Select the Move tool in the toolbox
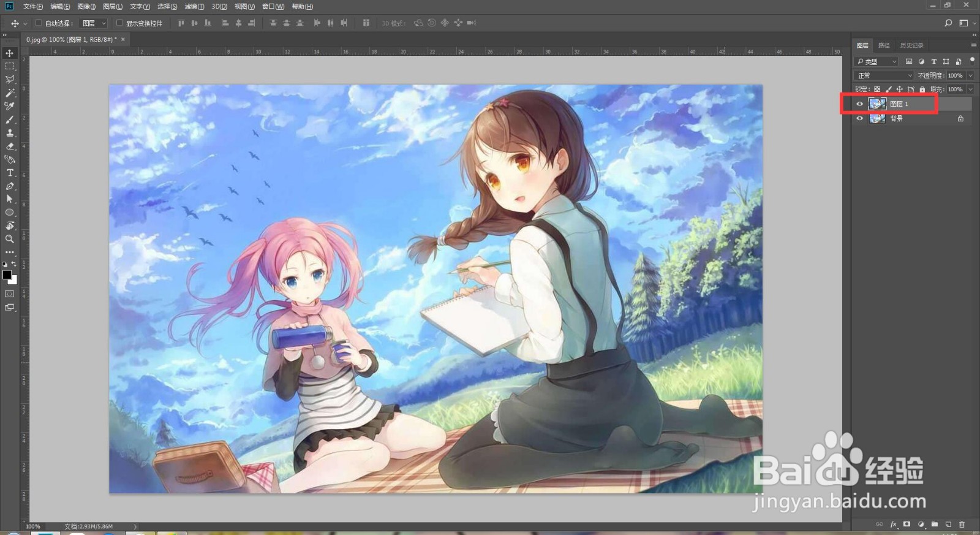The height and width of the screenshot is (535, 980). pos(10,53)
